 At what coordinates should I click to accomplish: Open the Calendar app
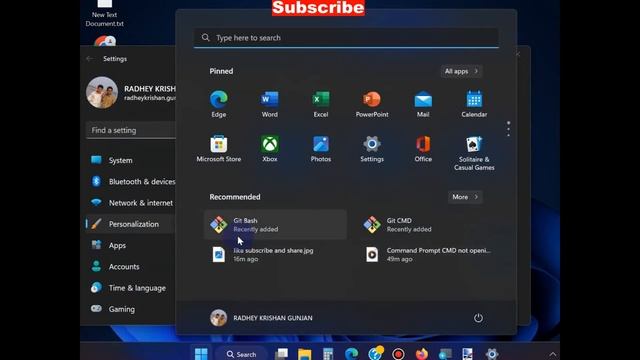click(x=474, y=104)
